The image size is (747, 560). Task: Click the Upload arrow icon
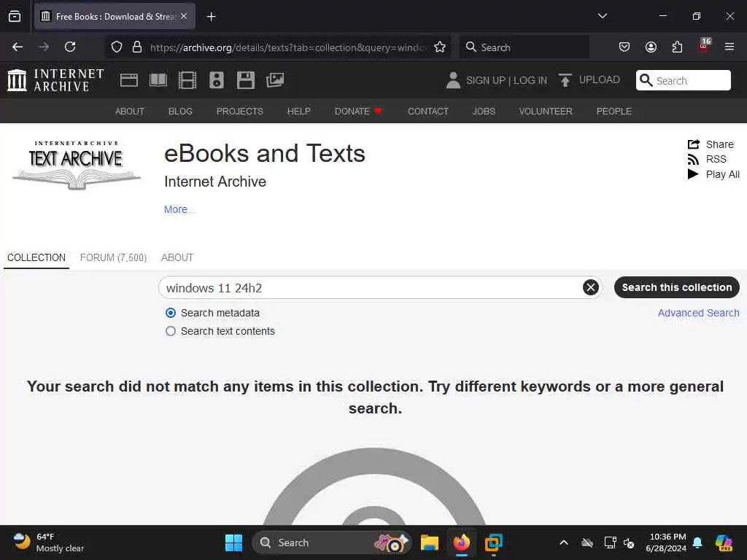565,80
